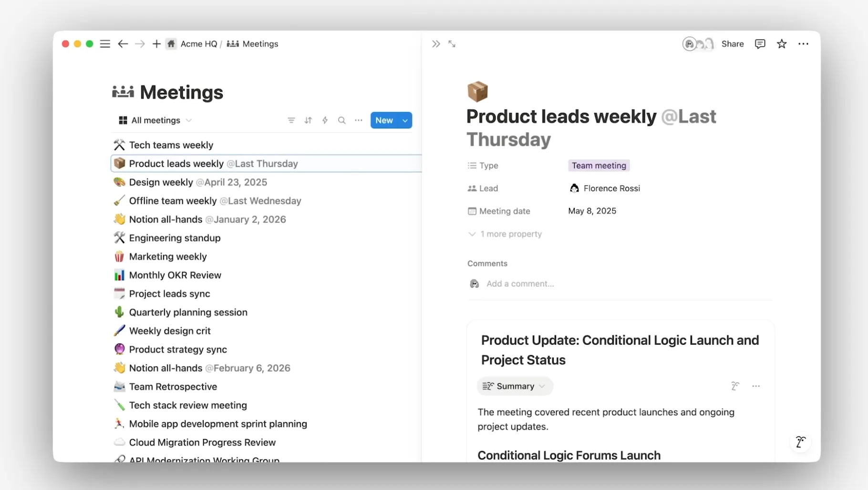The height and width of the screenshot is (490, 868).
Task: Click the filter icon in Meetings toolbar
Action: [x=291, y=120]
